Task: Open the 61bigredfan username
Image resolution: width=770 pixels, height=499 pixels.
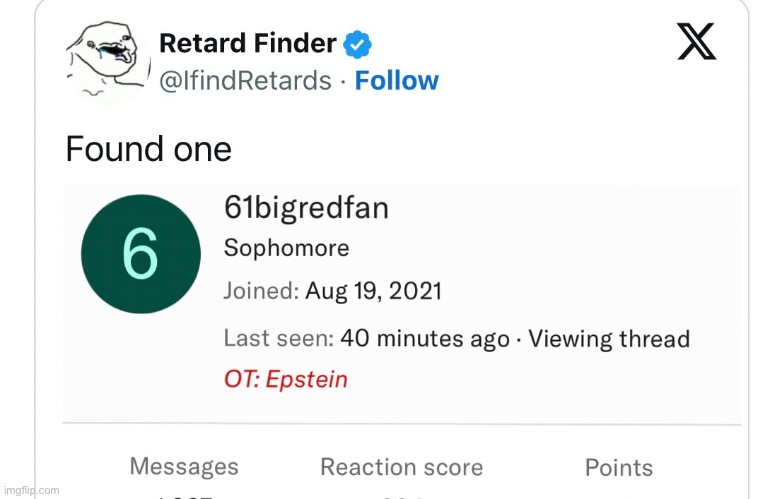Action: [x=306, y=208]
